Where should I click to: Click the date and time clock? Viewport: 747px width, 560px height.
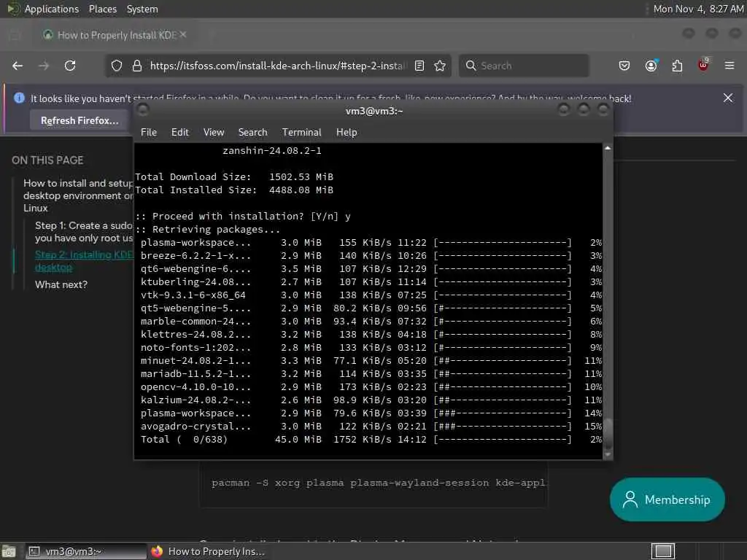click(698, 9)
